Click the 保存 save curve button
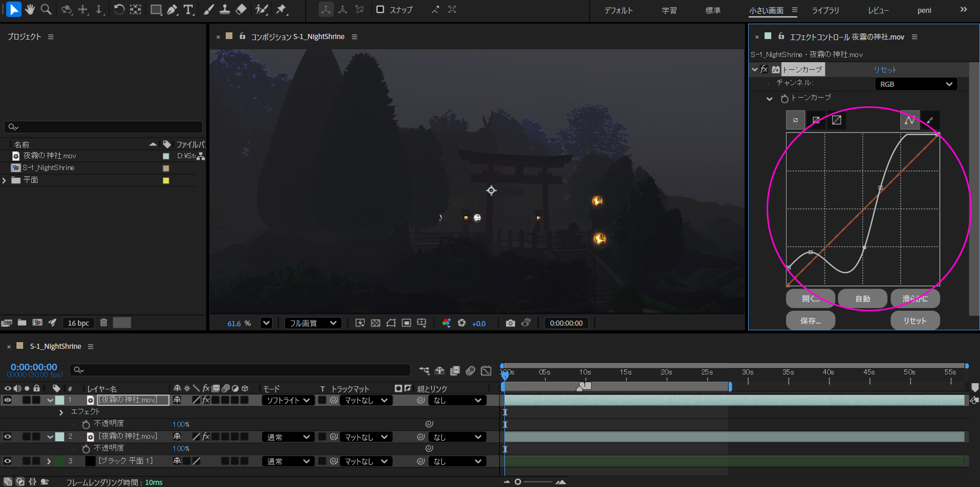 click(x=810, y=321)
